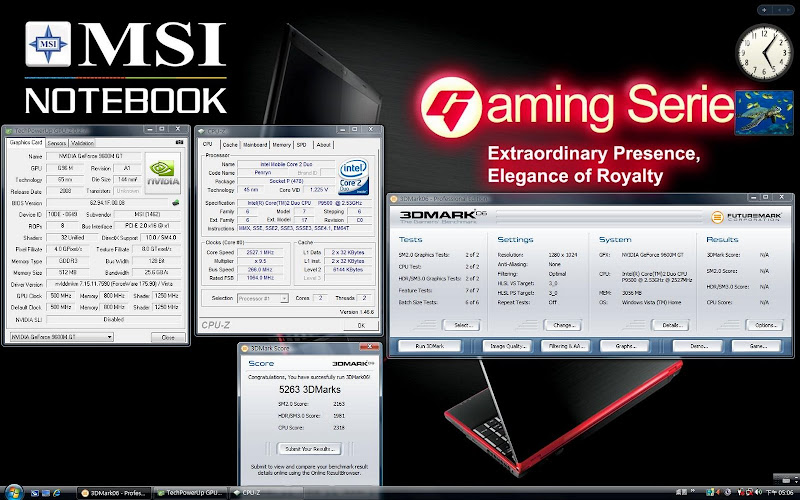800x500 pixels.
Task: Click the Code Name field showing Penryn
Action: (263, 172)
